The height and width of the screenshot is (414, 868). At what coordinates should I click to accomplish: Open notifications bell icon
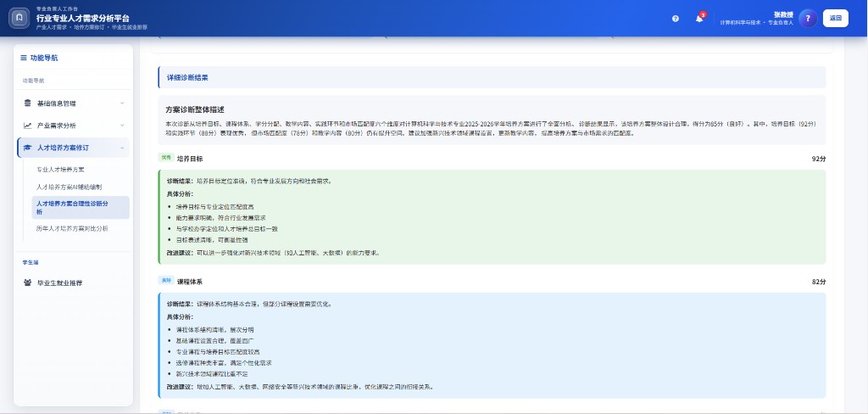699,19
